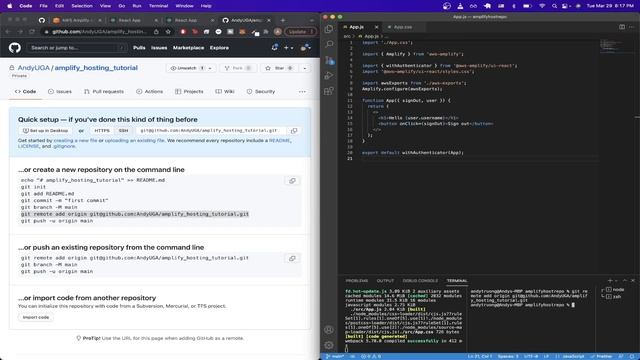Open repository Actions tab
The height and width of the screenshot is (360, 640).
pos(149,91)
